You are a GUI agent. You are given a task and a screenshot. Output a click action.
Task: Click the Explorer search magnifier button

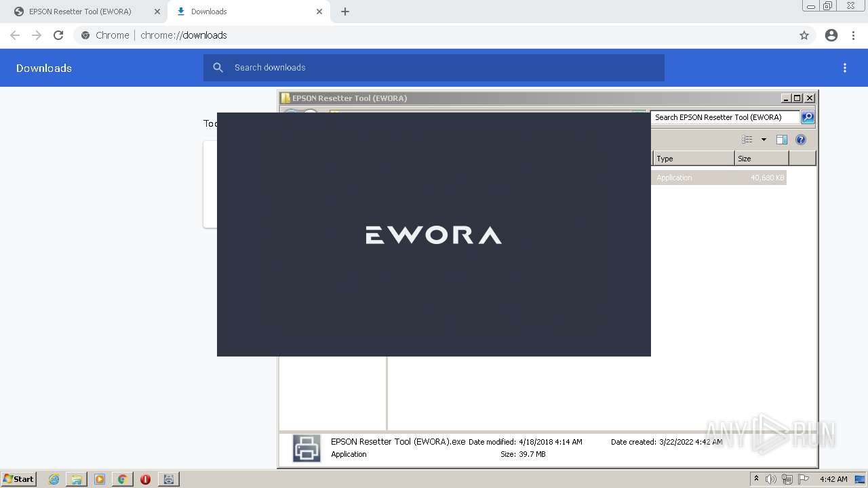(x=808, y=117)
